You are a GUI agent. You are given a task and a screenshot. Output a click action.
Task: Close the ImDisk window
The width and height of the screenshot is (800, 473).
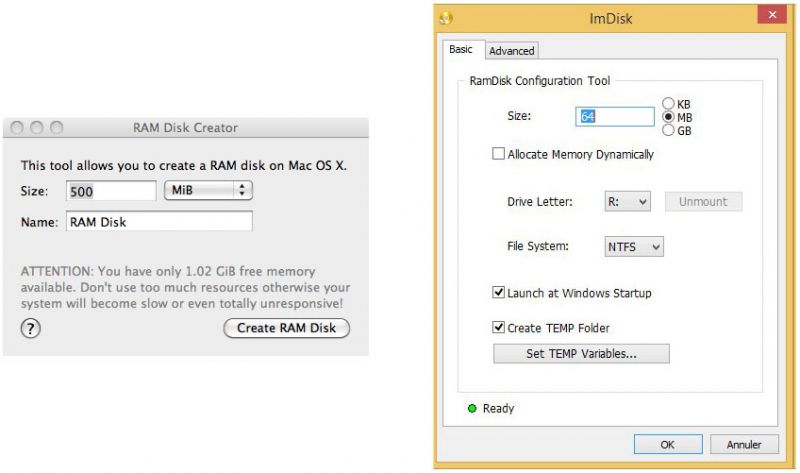772,14
